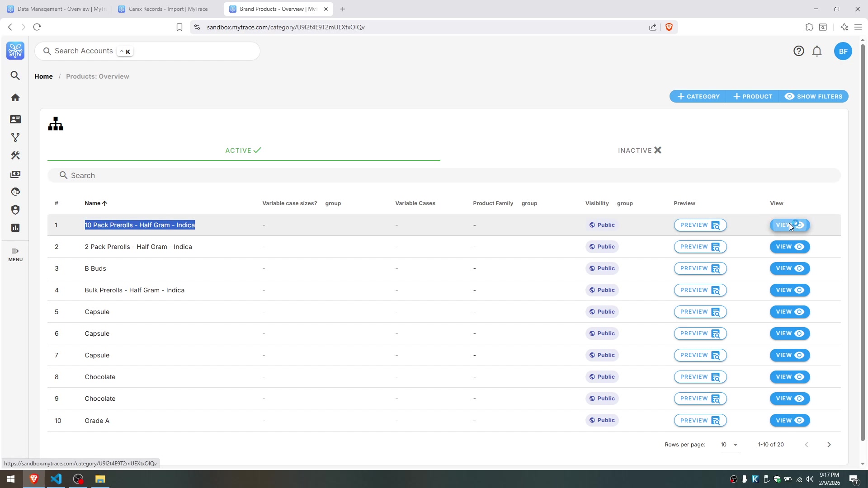Go to next page of products
Viewport: 868px width, 488px height.
point(829,445)
